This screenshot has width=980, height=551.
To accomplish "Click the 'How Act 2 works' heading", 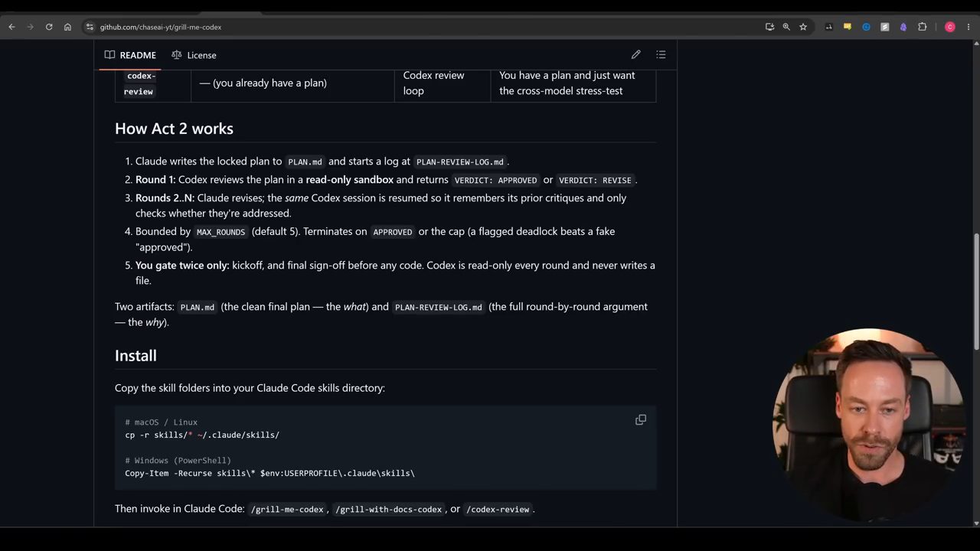I will 174,129.
